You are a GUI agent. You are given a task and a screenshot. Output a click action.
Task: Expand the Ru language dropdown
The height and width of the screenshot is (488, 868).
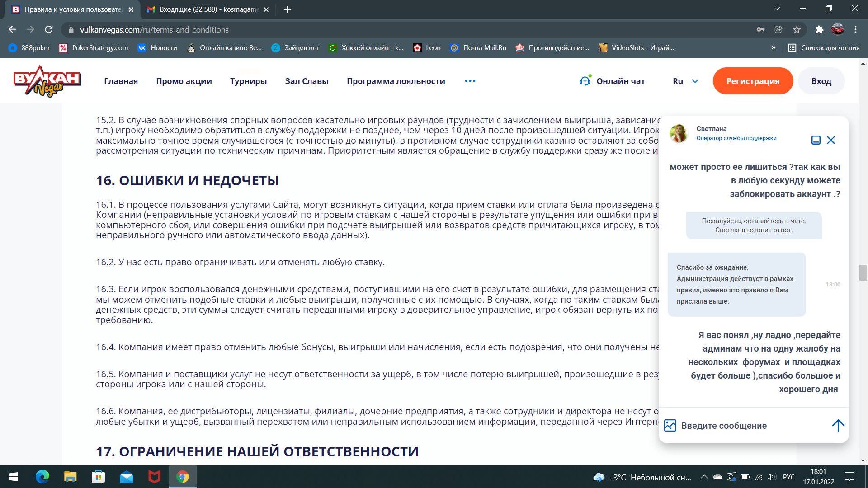(x=685, y=81)
